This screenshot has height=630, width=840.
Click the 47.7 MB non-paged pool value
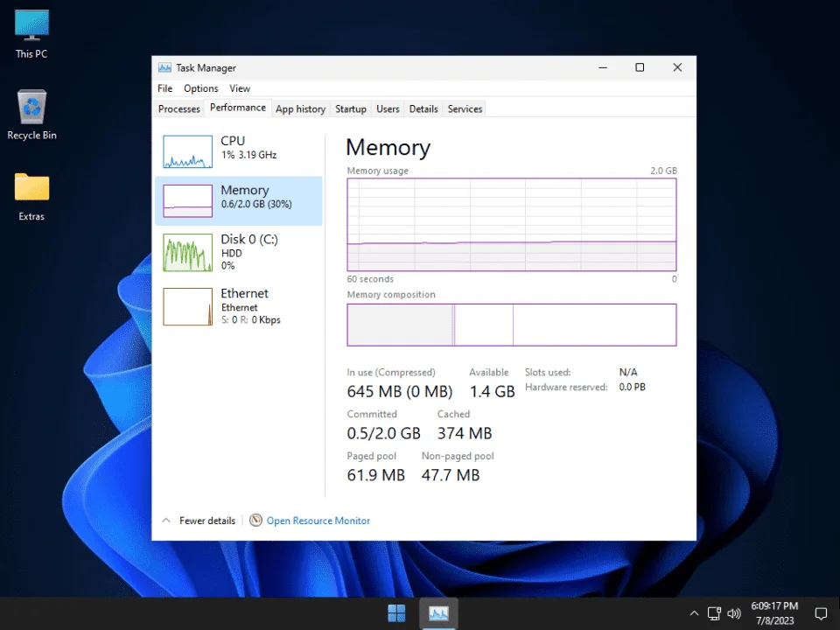tap(451, 475)
